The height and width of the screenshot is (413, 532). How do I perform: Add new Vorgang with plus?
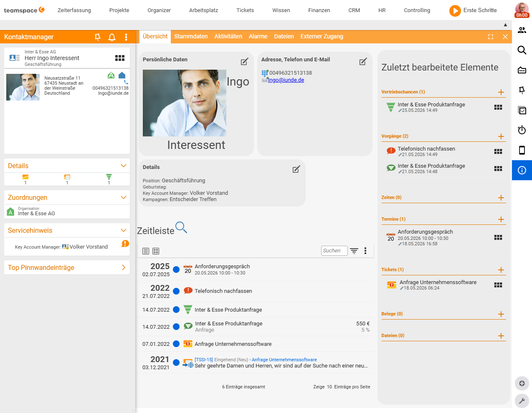501,136
